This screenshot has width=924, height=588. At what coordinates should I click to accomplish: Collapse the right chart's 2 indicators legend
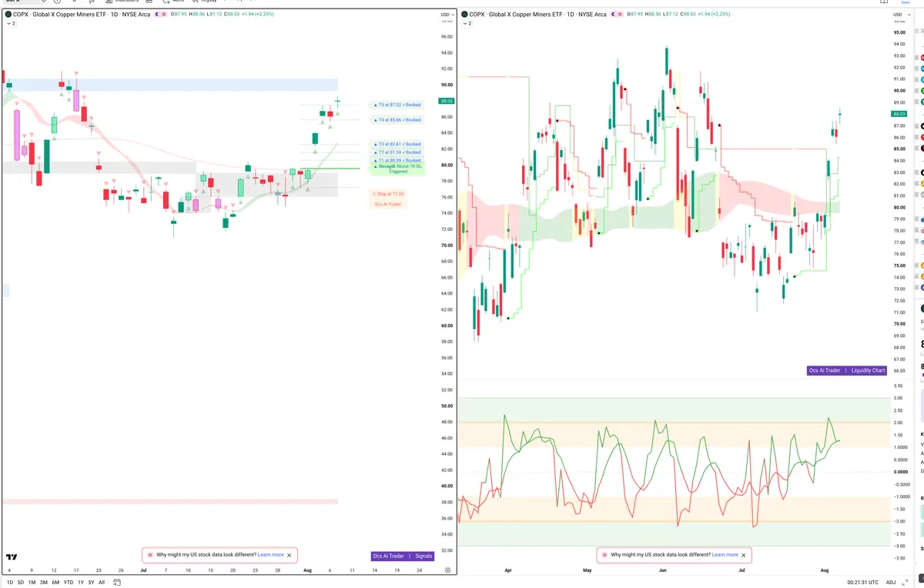(x=467, y=24)
